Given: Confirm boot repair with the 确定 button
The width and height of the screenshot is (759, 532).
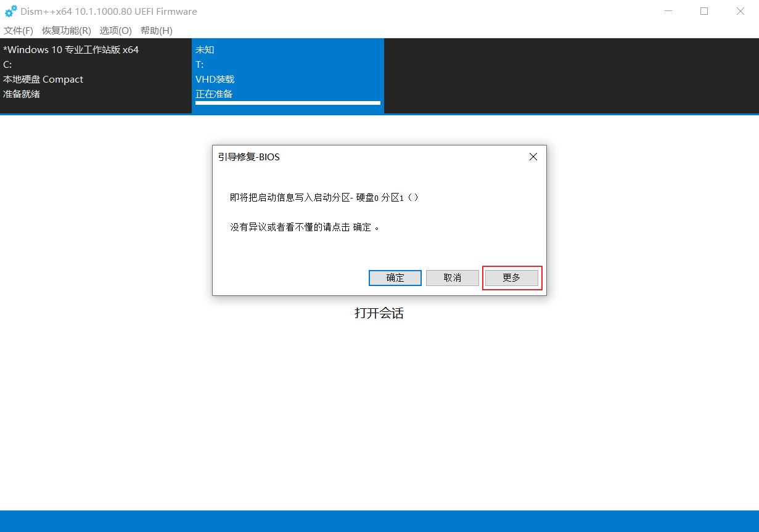Looking at the screenshot, I should tap(395, 277).
